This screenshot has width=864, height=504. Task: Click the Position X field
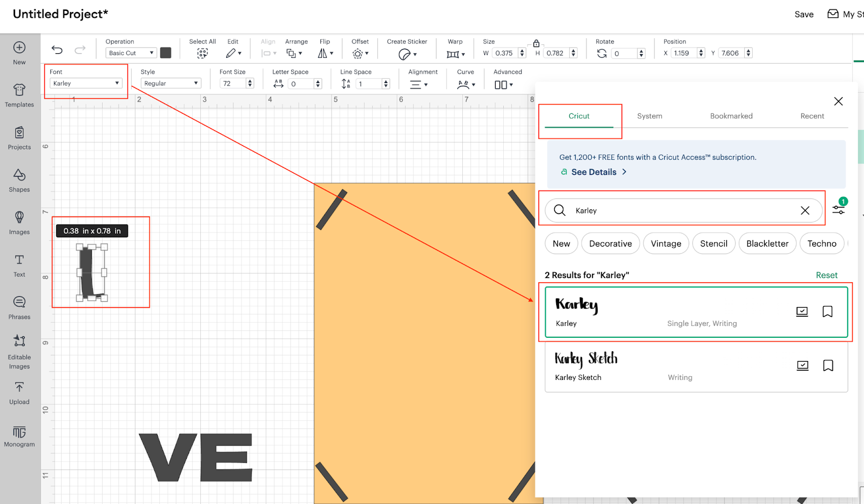[x=684, y=53]
